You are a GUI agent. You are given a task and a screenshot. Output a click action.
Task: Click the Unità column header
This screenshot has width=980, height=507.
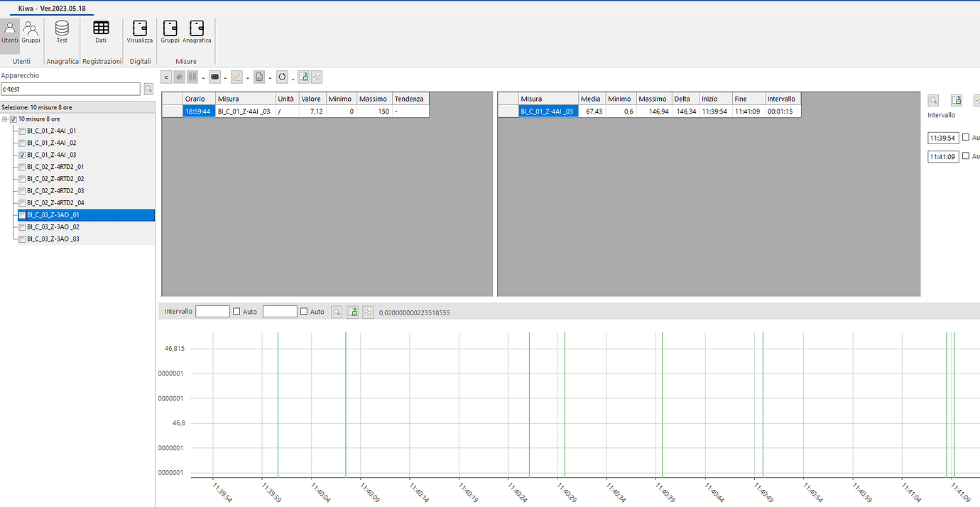click(x=287, y=99)
